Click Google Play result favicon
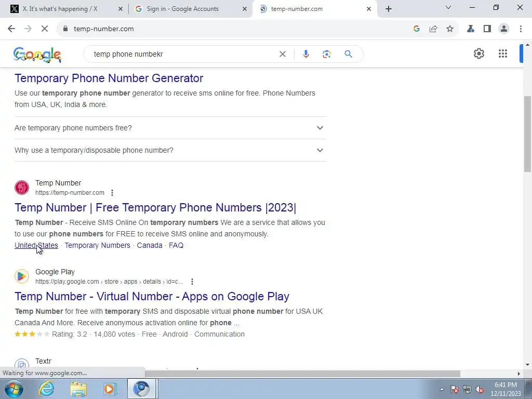Image resolution: width=532 pixels, height=399 pixels. click(x=22, y=276)
